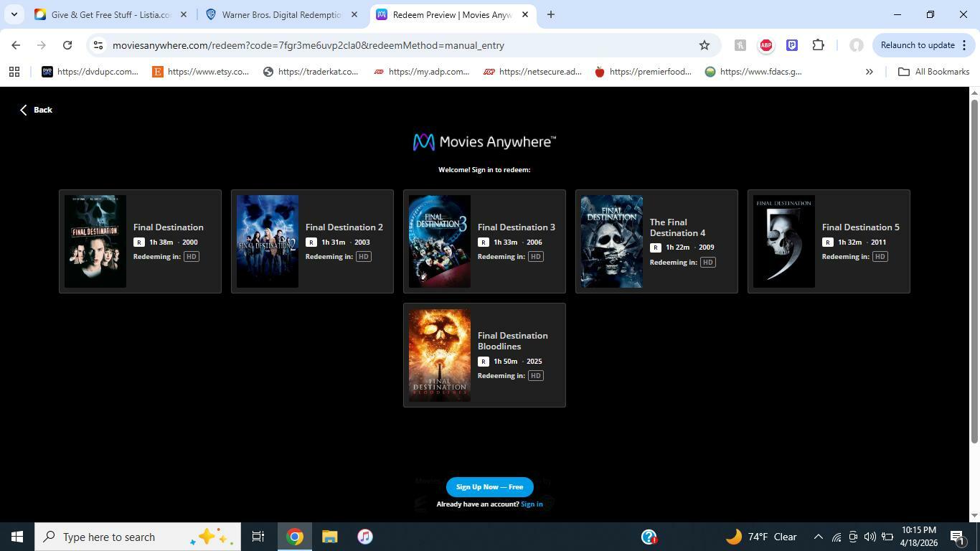Open Chrome apps grid in bookmarks bar
This screenshot has height=551, width=980.
[x=14, y=72]
